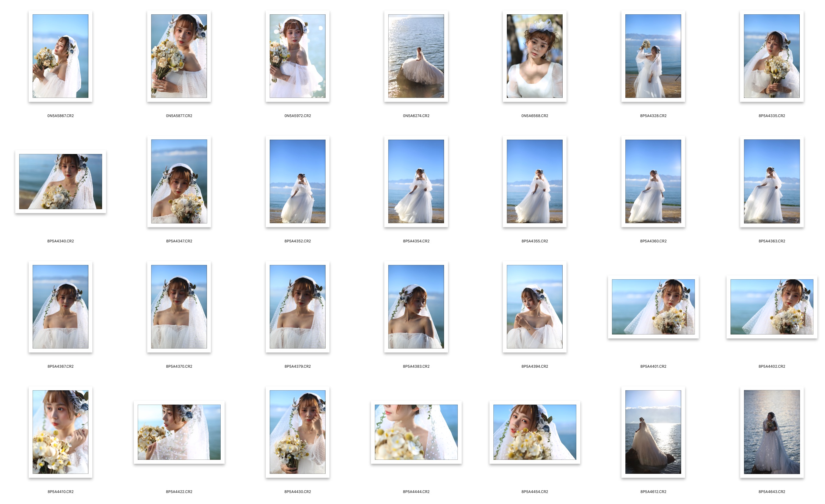Pick the 8P5A4612.CR2 sunset photo
The image size is (825, 504).
pyautogui.click(x=653, y=432)
